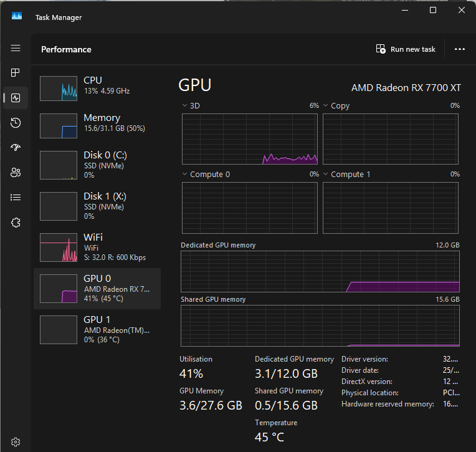Select WiFi resource entry
Screen dimensions: 476x452
(97, 248)
